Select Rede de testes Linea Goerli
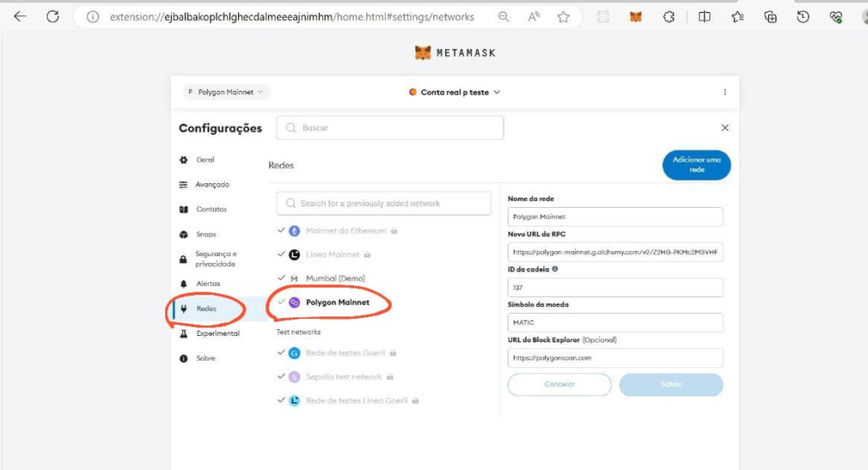This screenshot has height=470, width=868. 356,400
